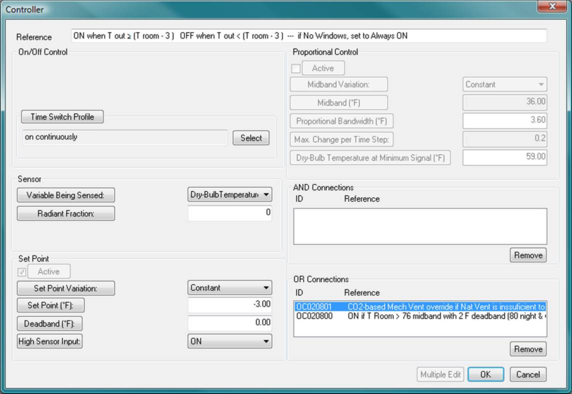Click the High Sensor Input button
572x394 pixels.
50,341
